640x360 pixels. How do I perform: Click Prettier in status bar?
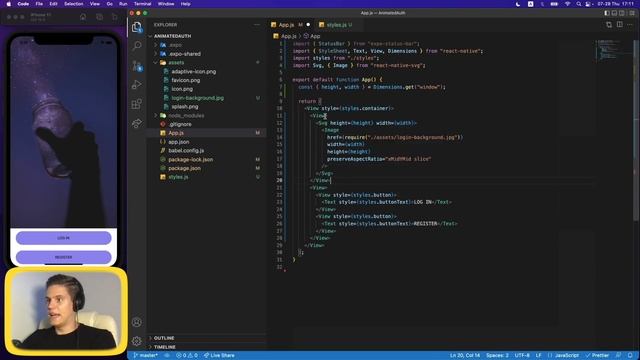(x=598, y=356)
